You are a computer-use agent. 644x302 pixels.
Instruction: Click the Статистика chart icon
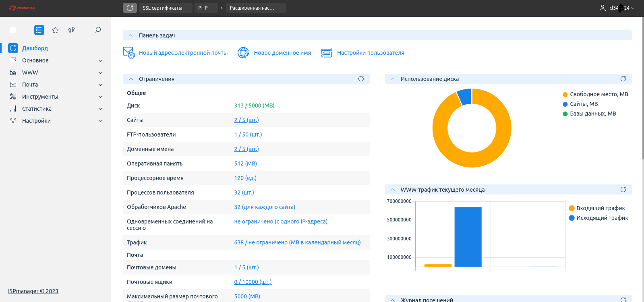[x=13, y=109]
